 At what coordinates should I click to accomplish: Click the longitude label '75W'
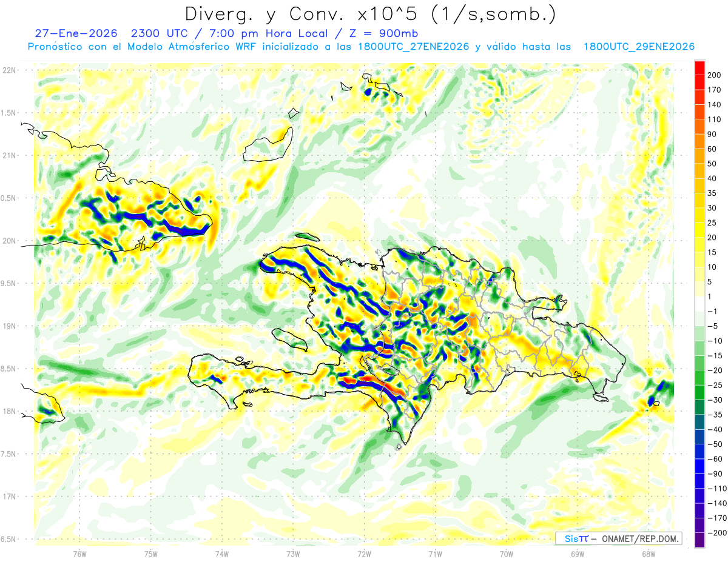pos(151,554)
